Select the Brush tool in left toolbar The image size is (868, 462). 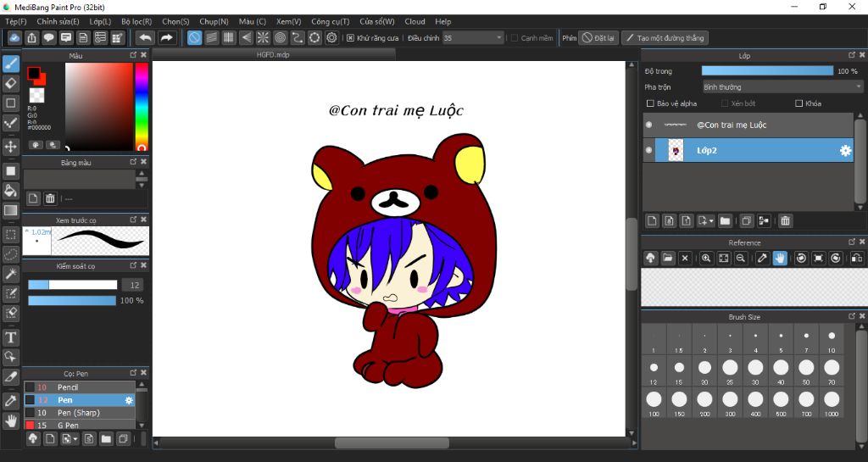pos(10,64)
